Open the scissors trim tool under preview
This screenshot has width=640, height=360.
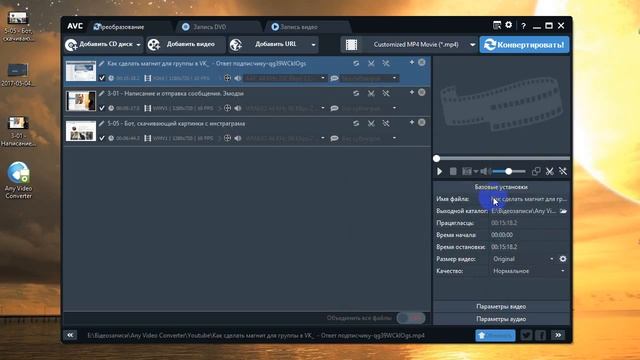[550, 171]
